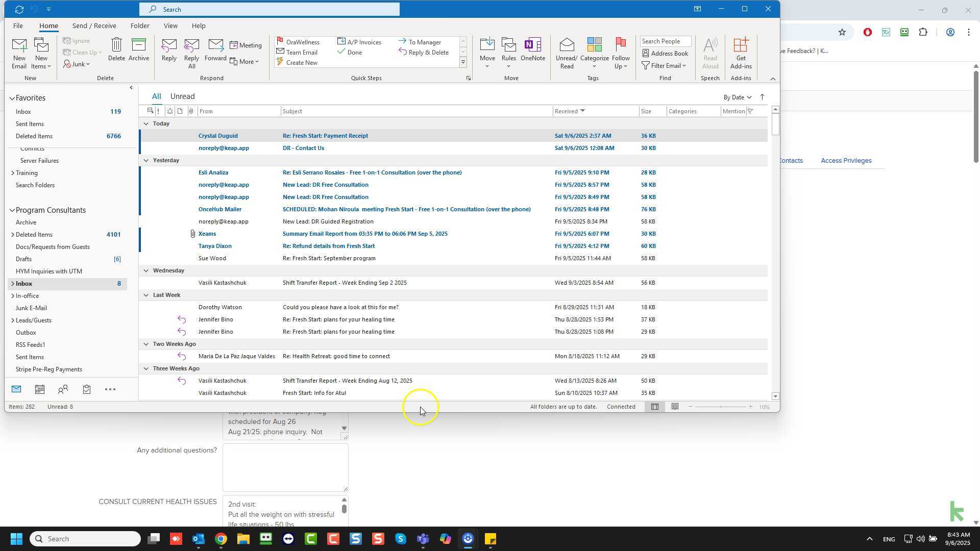The width and height of the screenshot is (980, 551).
Task: Toggle the reverse sort order arrow
Action: click(x=762, y=97)
